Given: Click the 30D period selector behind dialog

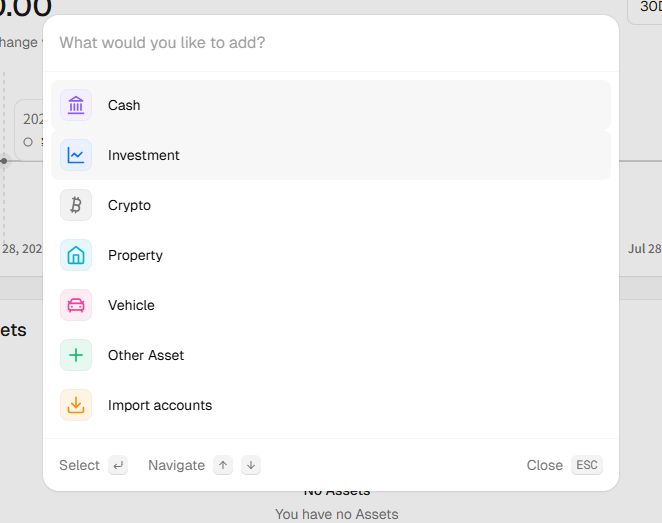Looking at the screenshot, I should pyautogui.click(x=646, y=8).
